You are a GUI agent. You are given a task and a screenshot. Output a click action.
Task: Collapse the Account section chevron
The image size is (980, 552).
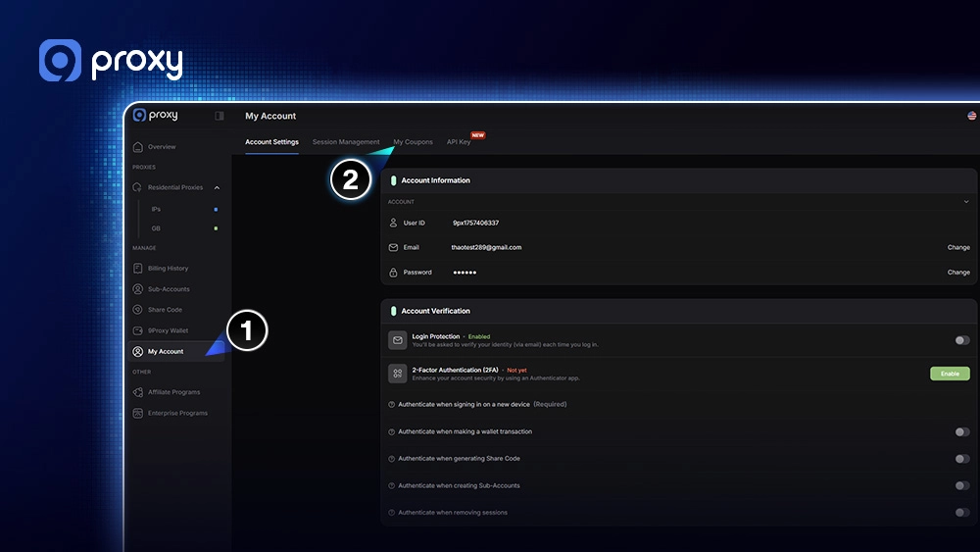click(x=966, y=202)
